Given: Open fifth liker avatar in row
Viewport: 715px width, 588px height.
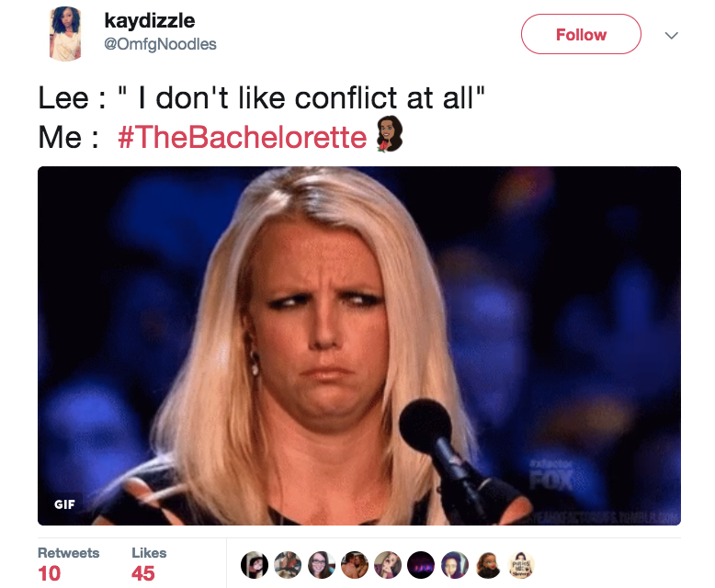Looking at the screenshot, I should click(388, 565).
